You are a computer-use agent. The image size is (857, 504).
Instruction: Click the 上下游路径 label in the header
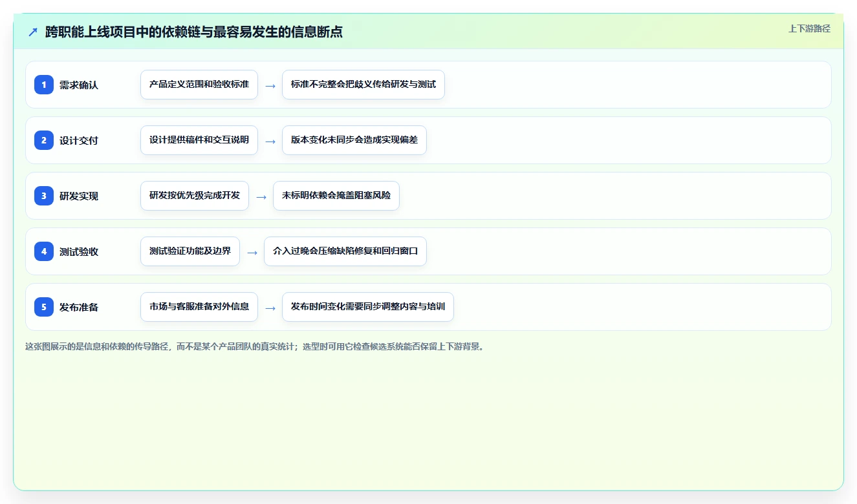point(809,28)
